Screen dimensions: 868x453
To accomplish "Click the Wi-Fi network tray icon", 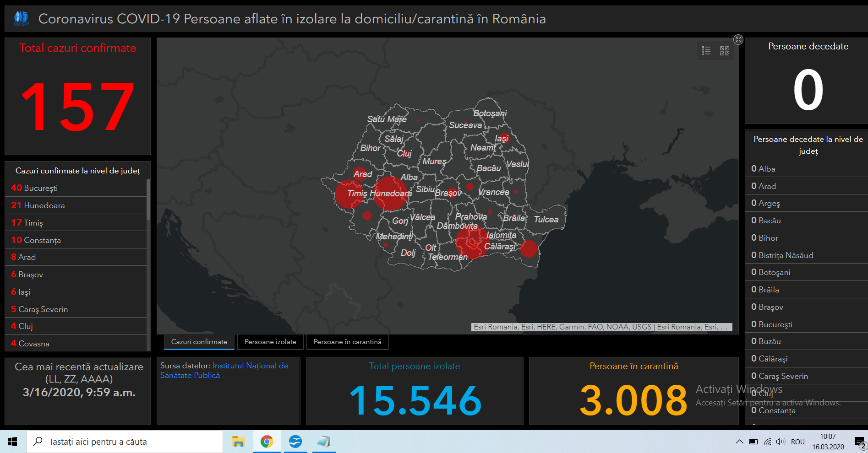I will pyautogui.click(x=767, y=442).
